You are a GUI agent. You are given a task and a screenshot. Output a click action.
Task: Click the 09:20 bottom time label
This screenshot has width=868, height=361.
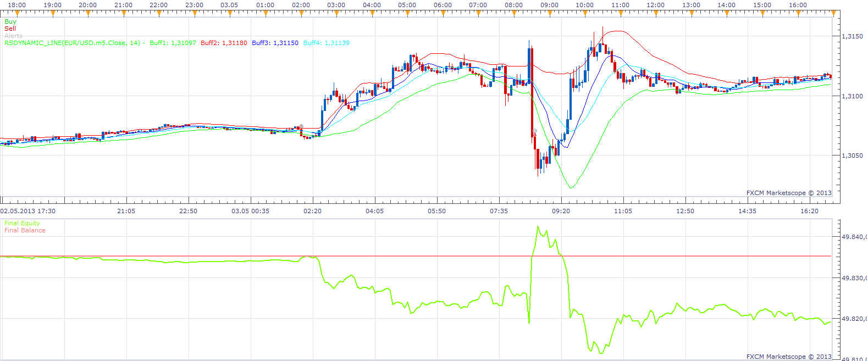click(x=561, y=211)
